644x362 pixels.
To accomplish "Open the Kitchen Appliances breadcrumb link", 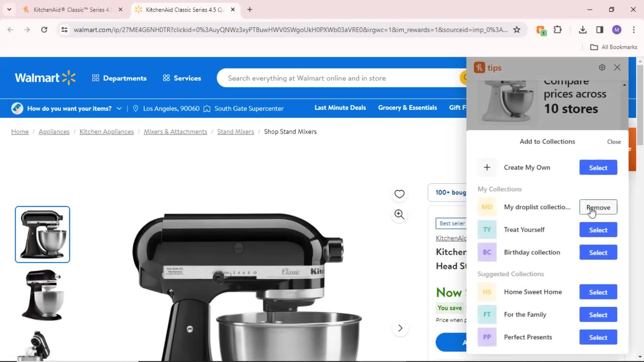I will click(107, 132).
